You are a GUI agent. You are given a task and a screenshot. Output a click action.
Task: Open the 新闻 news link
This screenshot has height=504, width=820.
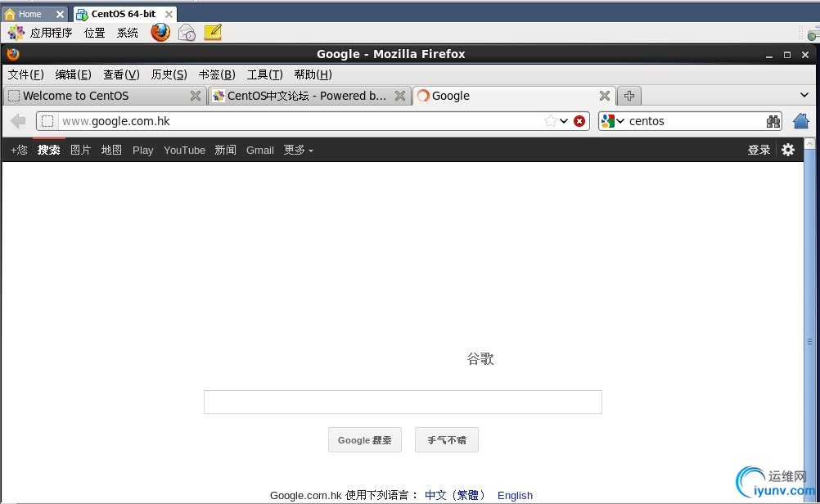click(225, 150)
